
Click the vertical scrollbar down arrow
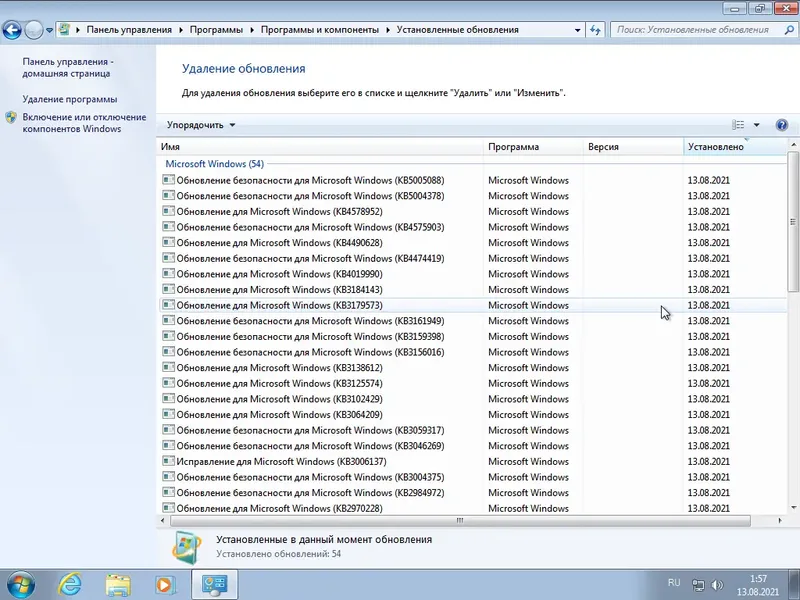[x=793, y=508]
